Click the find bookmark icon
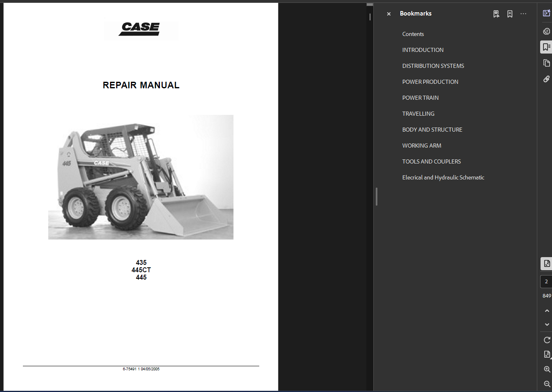Screen dimensions: 552x392 tap(496, 14)
